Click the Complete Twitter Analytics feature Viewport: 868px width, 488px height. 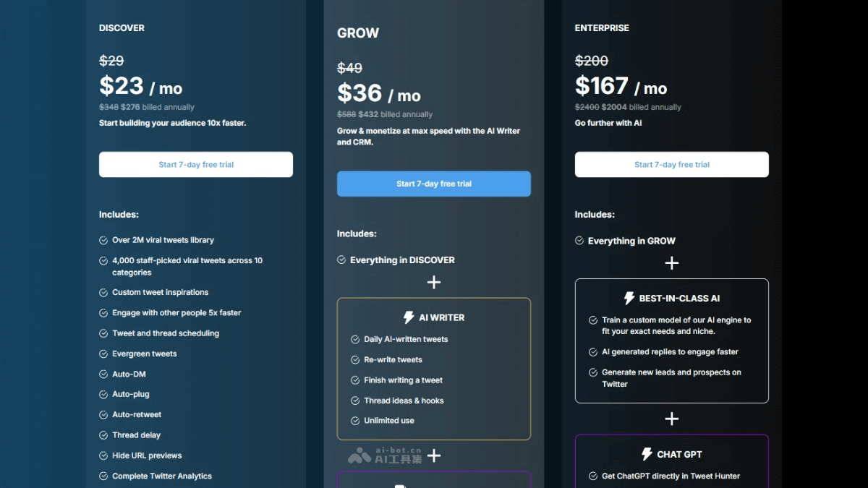[162, 476]
